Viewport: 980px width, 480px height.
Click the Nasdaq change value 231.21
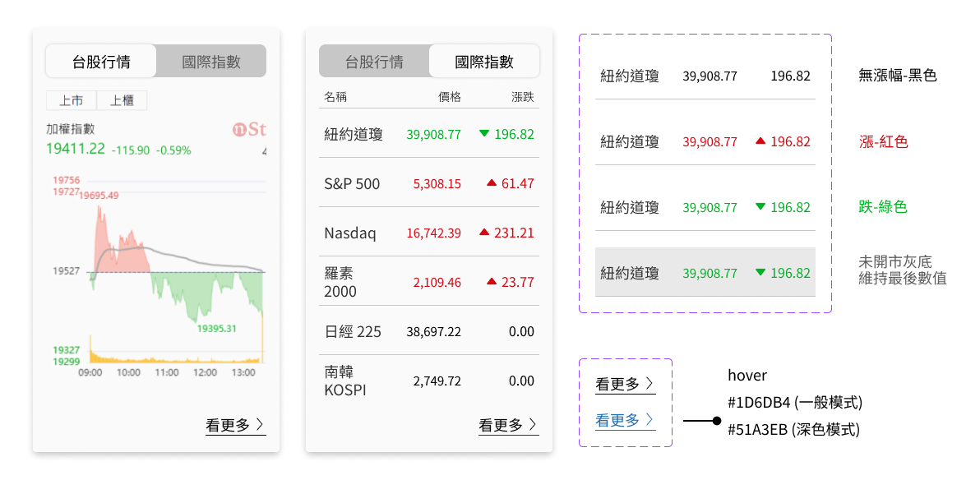point(515,233)
